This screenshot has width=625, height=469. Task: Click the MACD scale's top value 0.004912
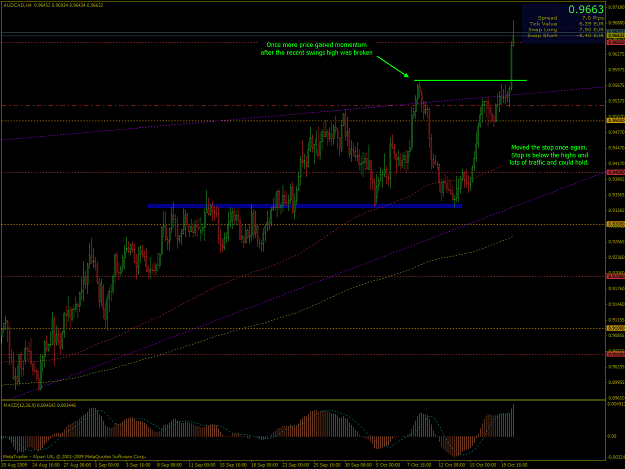click(615, 404)
